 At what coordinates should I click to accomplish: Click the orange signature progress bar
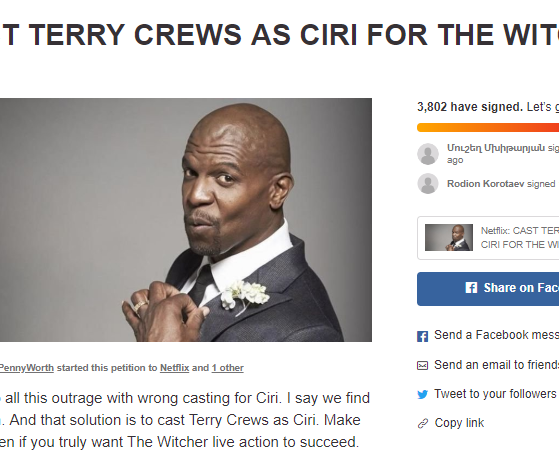488,128
